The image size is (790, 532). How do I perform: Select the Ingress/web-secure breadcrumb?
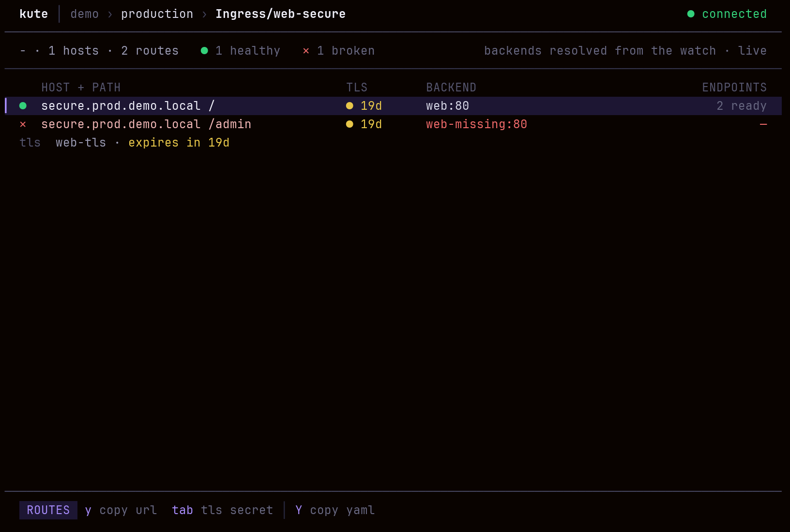click(x=280, y=14)
